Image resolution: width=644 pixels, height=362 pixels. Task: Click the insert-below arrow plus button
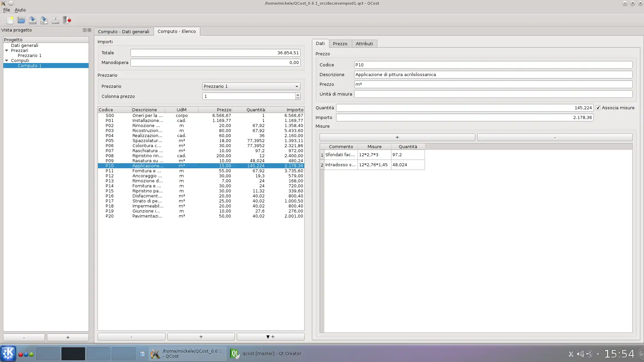[x=270, y=337]
